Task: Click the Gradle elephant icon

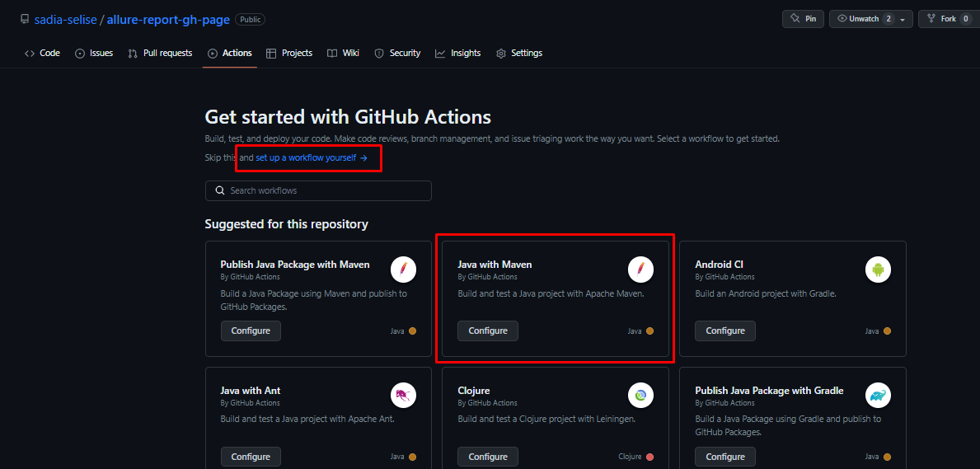Action: pyautogui.click(x=878, y=395)
